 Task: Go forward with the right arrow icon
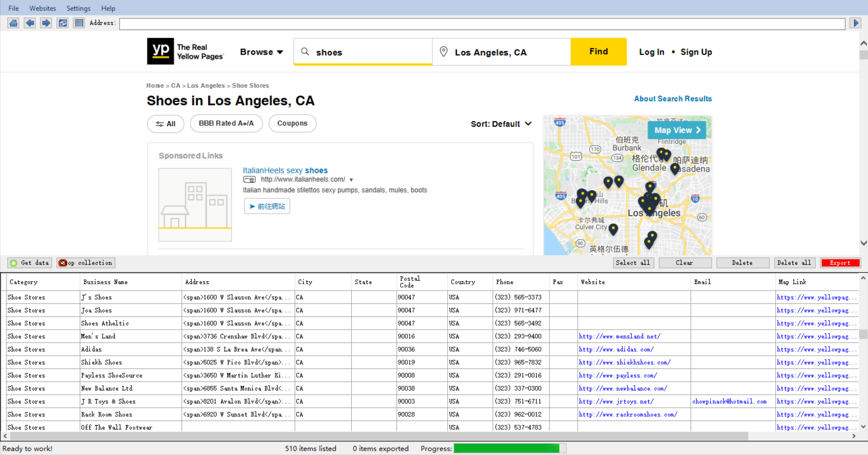pyautogui.click(x=46, y=23)
